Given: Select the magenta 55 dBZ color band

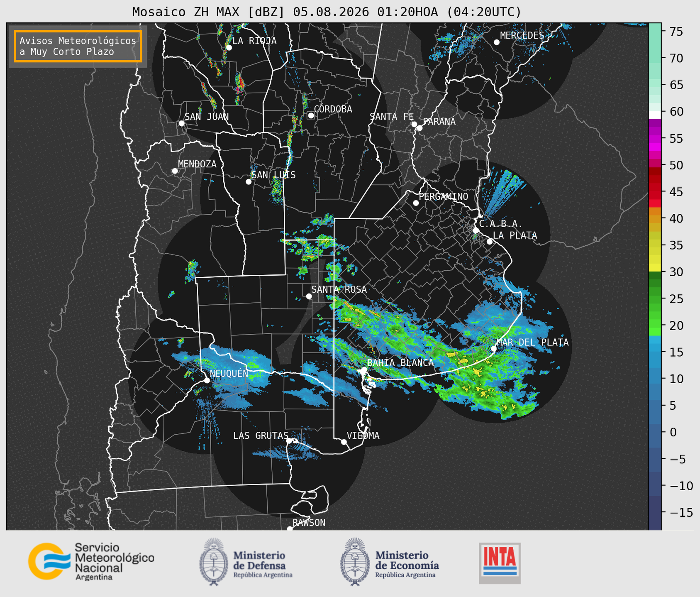Looking at the screenshot, I should tap(655, 139).
